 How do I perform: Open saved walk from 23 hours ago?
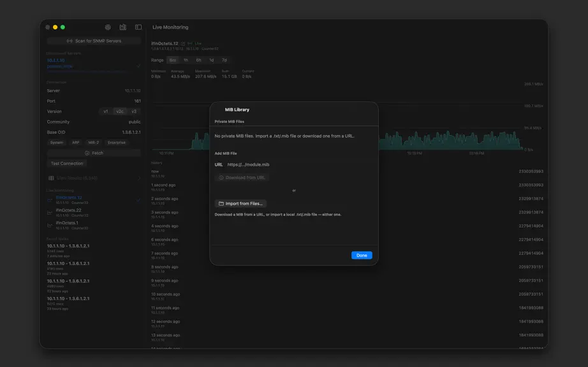(94, 303)
